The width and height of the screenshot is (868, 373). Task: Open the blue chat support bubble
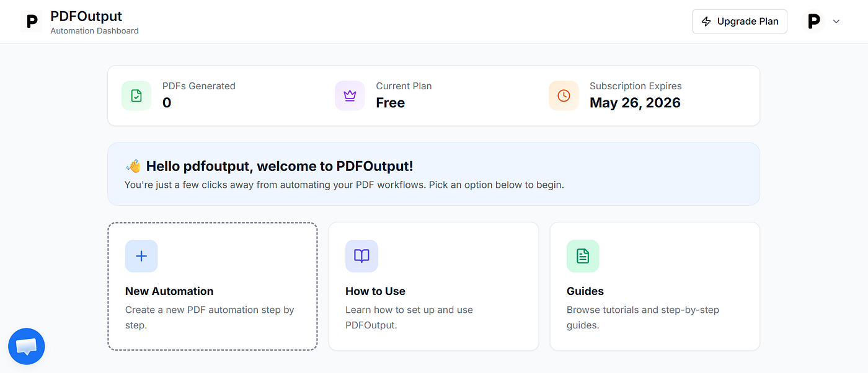tap(26, 346)
